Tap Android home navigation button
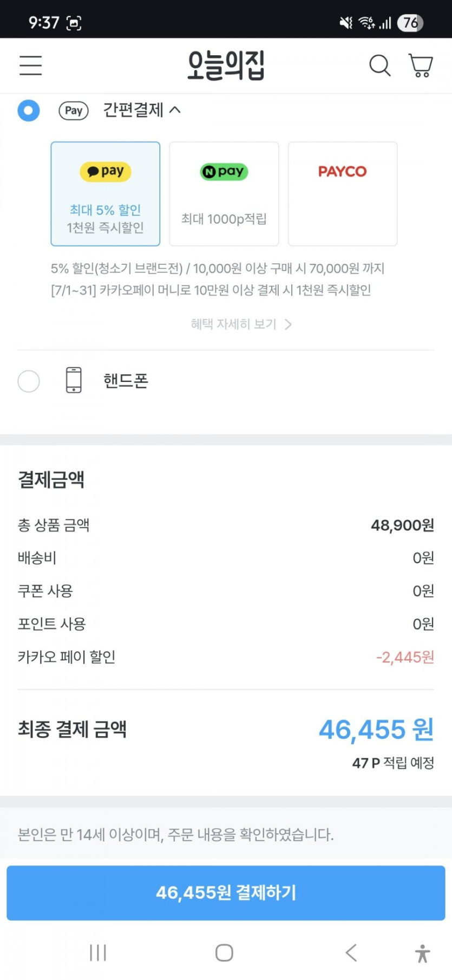This screenshot has width=452, height=980. [x=224, y=952]
